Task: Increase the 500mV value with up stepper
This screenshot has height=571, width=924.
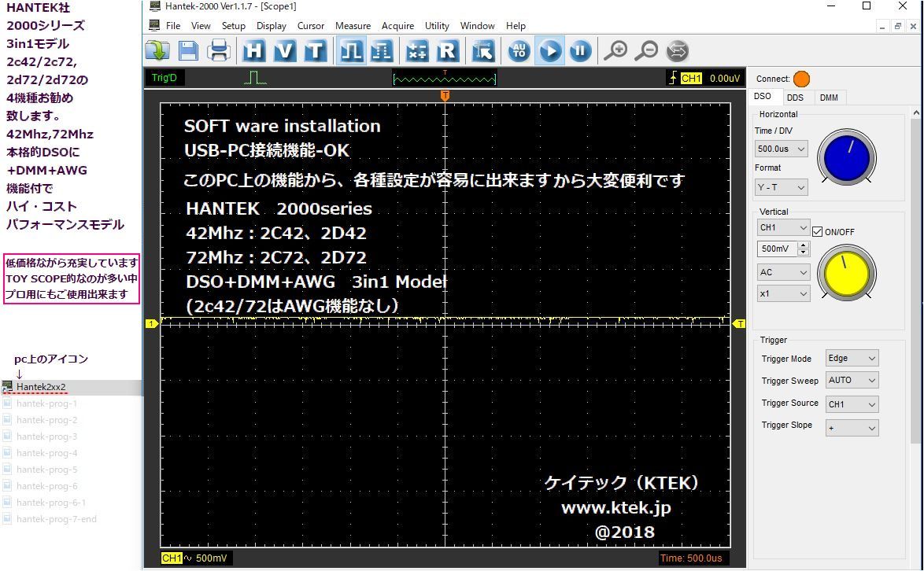Action: (804, 245)
